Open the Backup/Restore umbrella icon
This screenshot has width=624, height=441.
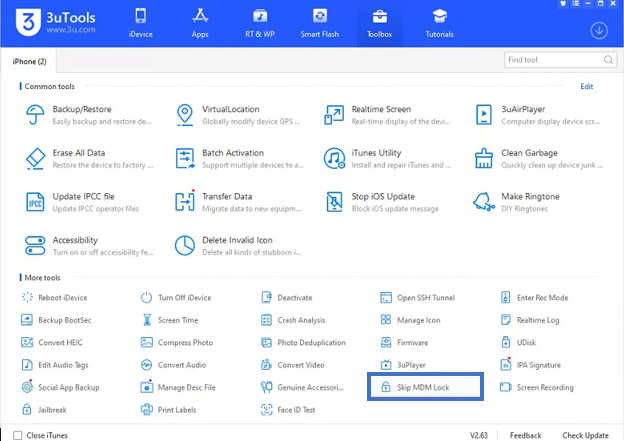pos(35,115)
